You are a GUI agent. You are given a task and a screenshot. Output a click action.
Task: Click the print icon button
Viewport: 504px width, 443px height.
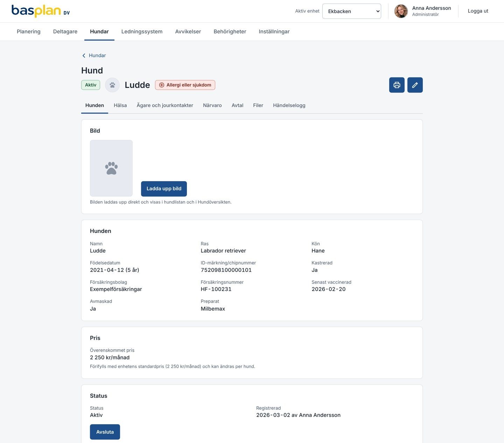click(x=397, y=85)
